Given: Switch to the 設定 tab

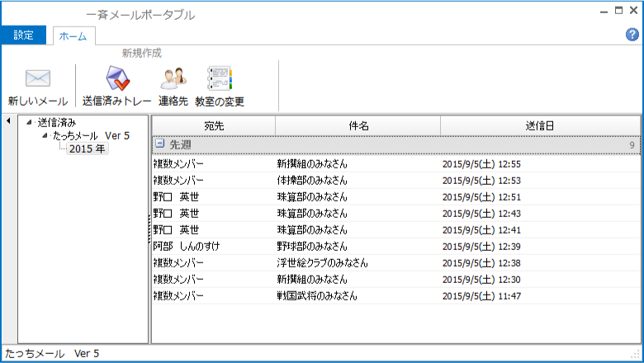Looking at the screenshot, I should [x=23, y=35].
